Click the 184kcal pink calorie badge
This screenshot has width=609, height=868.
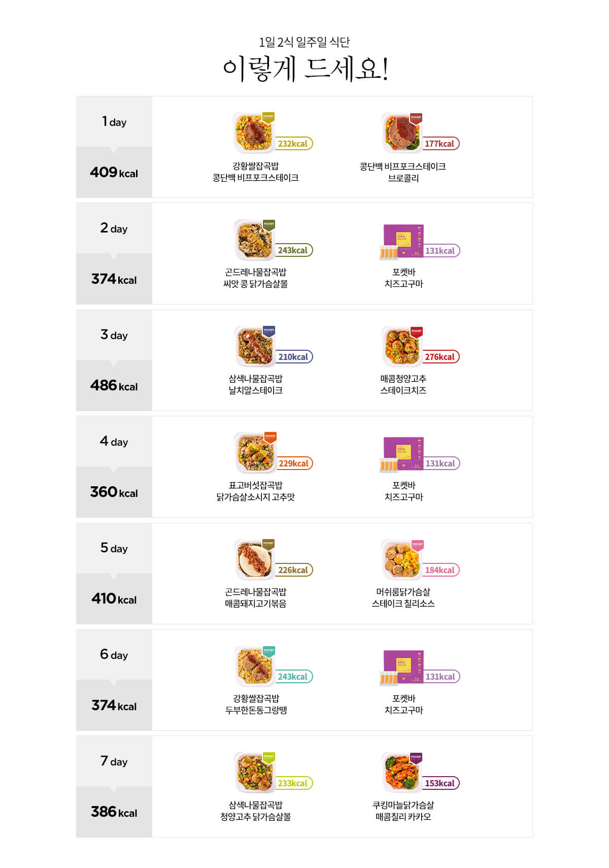pyautogui.click(x=440, y=570)
